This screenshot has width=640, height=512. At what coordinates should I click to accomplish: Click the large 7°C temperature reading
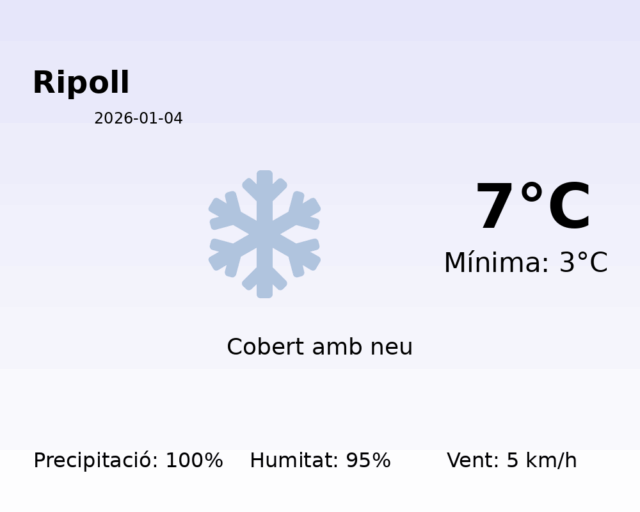(533, 207)
